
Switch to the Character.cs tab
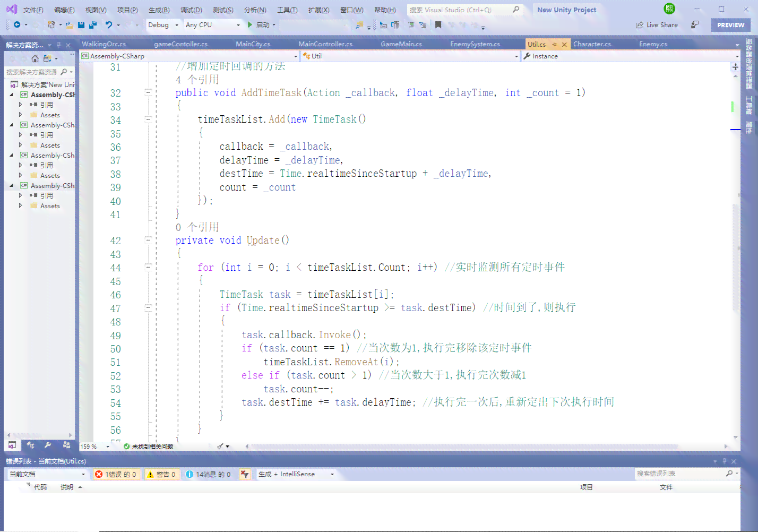[x=592, y=44]
